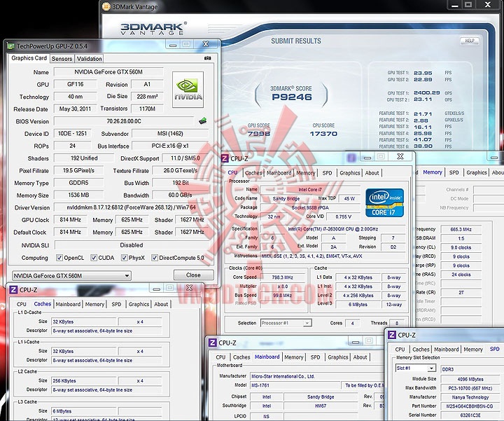Screen dimensions: 504x421
Task: Open the Processor #1 selection dropdown
Action: pos(286,323)
